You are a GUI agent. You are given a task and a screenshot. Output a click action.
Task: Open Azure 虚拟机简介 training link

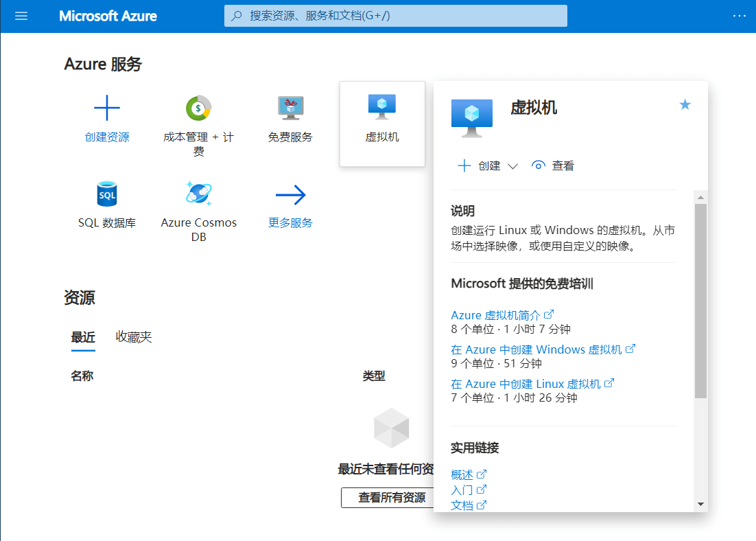tap(495, 315)
